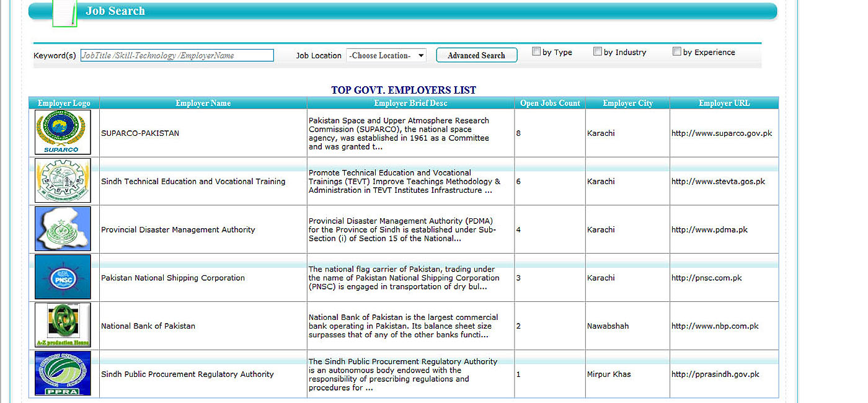Click open jobs count 2 for National Bank
Image resolution: width=868 pixels, height=403 pixels.
pyautogui.click(x=518, y=326)
